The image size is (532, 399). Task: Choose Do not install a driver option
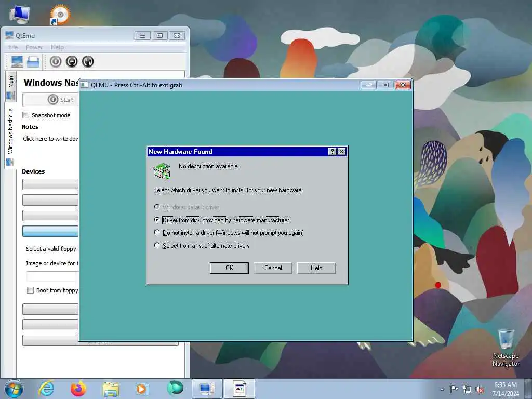156,232
